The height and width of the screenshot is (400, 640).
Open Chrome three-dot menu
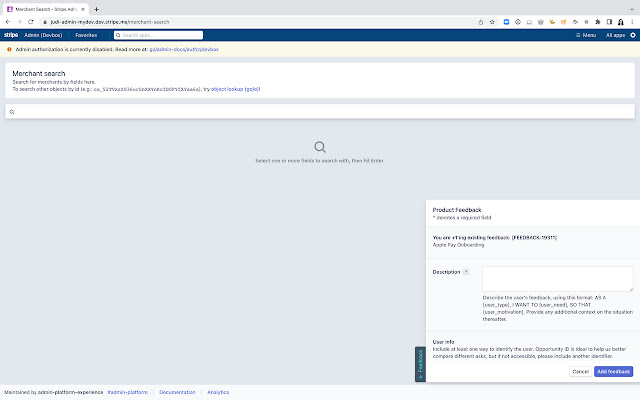[x=632, y=22]
